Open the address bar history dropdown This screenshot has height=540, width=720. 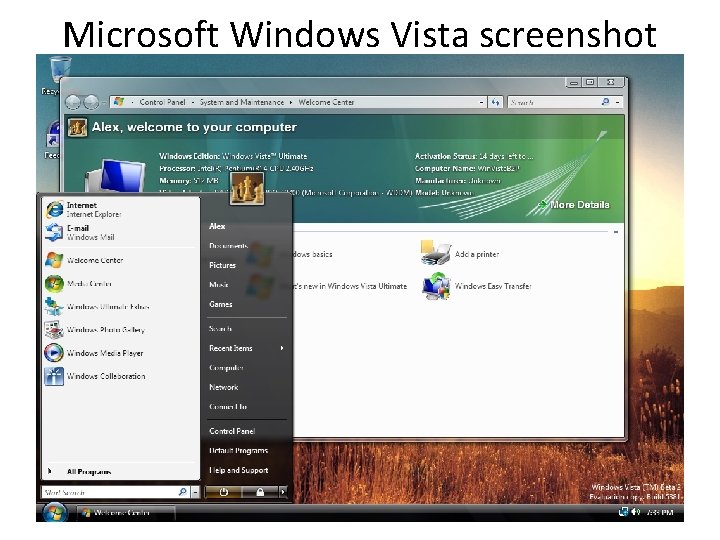(x=481, y=102)
